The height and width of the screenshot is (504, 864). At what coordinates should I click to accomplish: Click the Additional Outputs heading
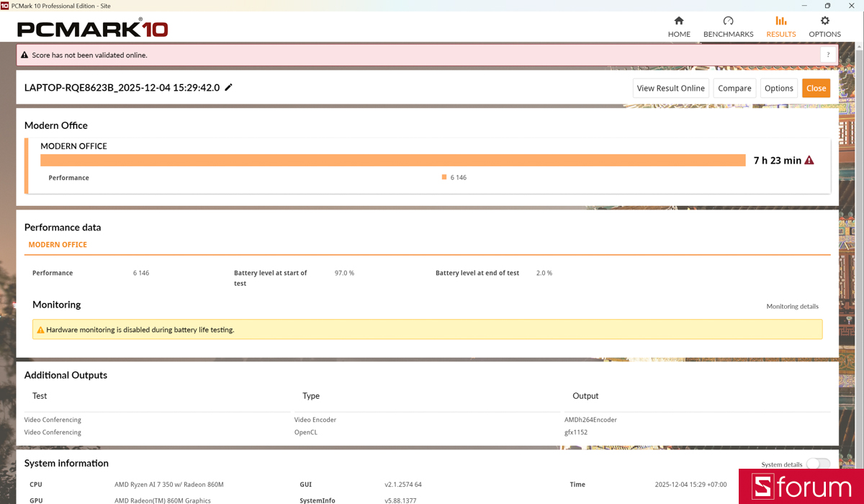tap(66, 375)
